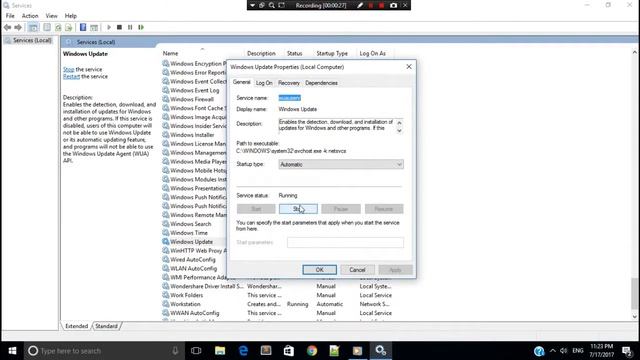Open the Help menu
The image size is (640, 360).
[71, 16]
